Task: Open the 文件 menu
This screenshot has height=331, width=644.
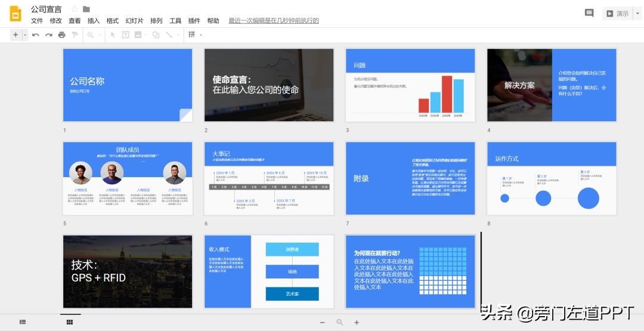Action: (37, 20)
